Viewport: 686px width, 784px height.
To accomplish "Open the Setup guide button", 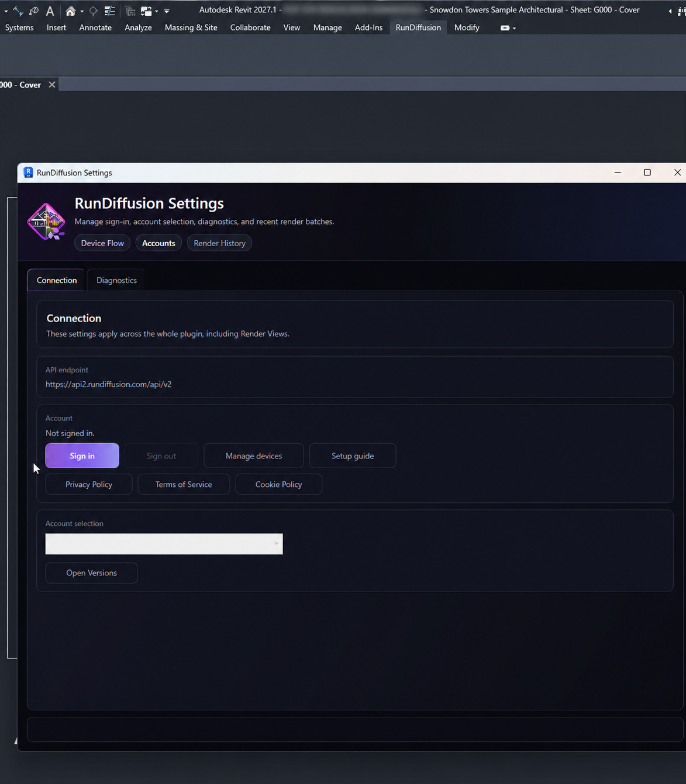I will 353,456.
